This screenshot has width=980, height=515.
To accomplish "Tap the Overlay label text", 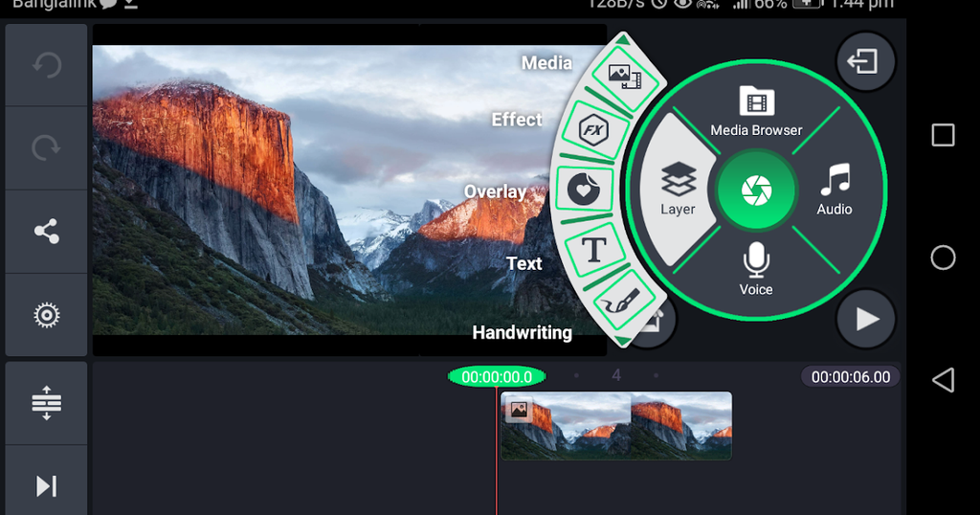I will [x=495, y=191].
